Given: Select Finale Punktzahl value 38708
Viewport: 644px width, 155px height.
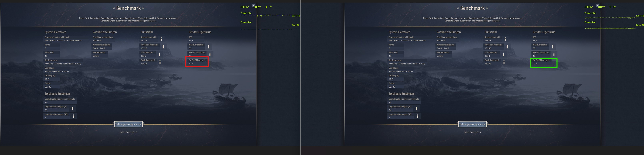Looking at the screenshot, I should click(488, 64).
